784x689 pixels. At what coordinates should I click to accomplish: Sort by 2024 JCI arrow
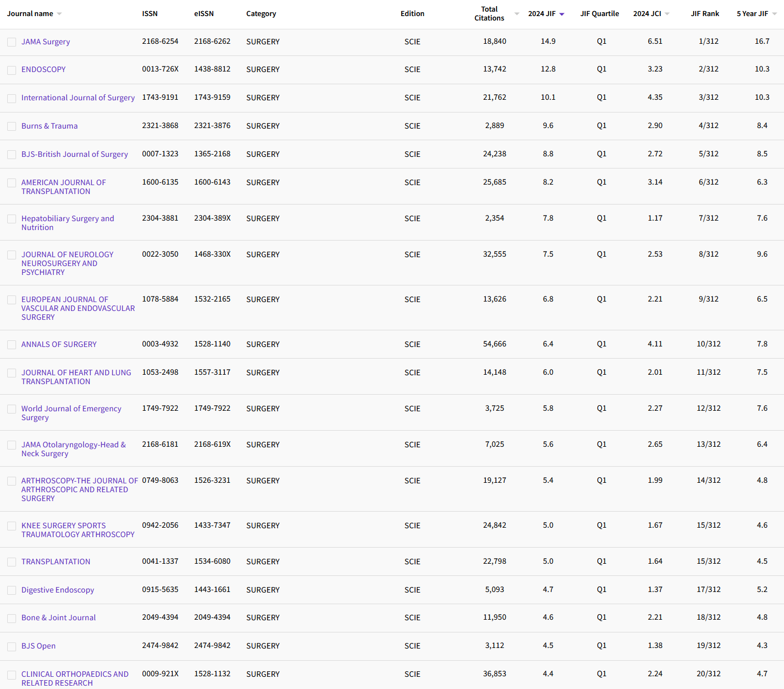coord(667,14)
